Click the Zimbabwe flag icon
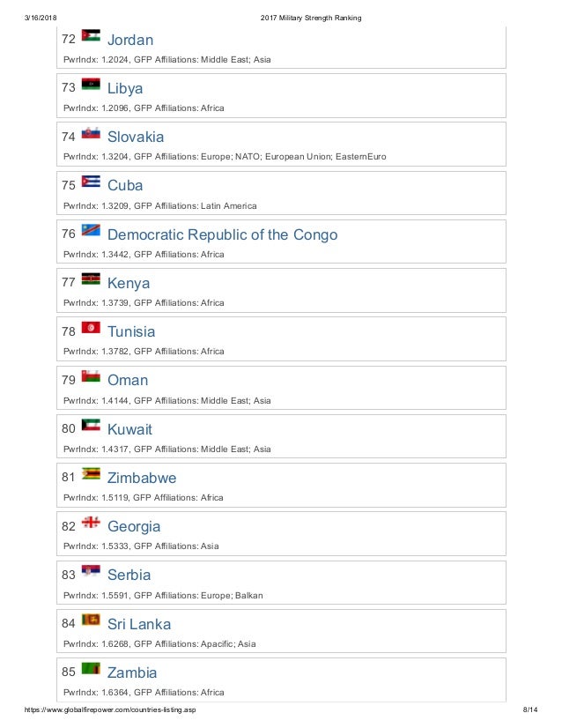Viewport: 562px width, 728px height. click(91, 473)
